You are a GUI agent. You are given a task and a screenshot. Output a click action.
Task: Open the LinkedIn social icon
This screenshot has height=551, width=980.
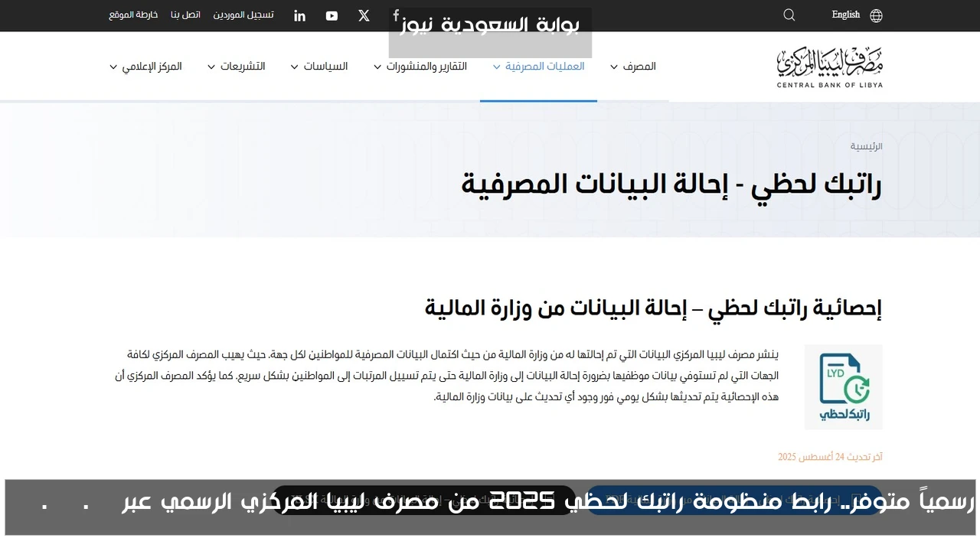pos(300,16)
